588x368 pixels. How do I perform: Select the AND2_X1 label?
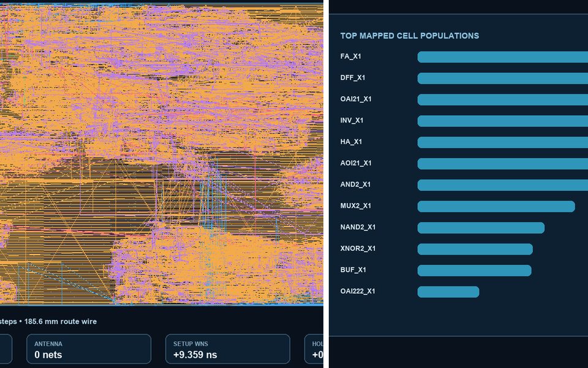355,185
